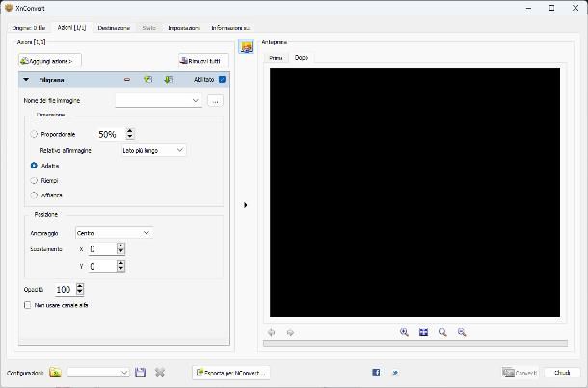Viewport: 588px width, 388px height.
Task: Decrease the Opacità value
Action: pyautogui.click(x=79, y=292)
